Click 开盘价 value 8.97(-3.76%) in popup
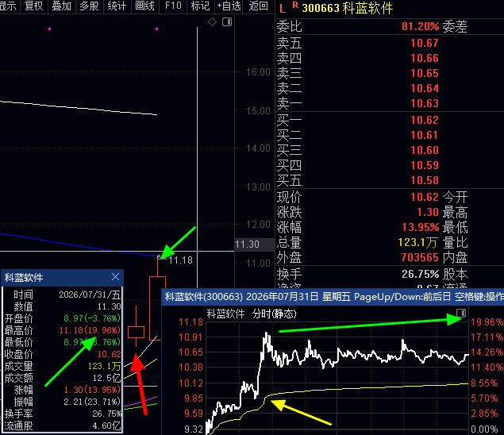The width and height of the screenshot is (504, 435). [x=92, y=318]
